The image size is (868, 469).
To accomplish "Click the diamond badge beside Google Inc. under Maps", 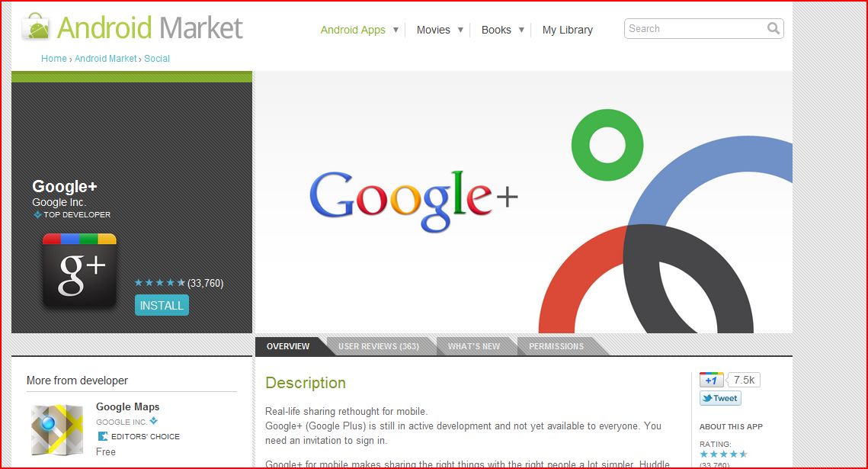I will tap(154, 421).
